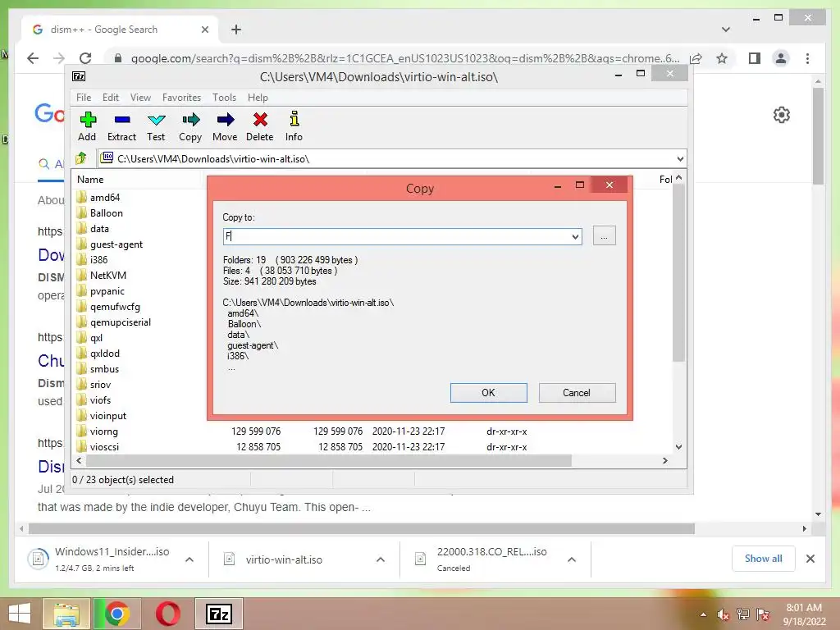Viewport: 840px width, 630px height.
Task: Open options for Windows11_Insider download
Action: click(x=189, y=559)
